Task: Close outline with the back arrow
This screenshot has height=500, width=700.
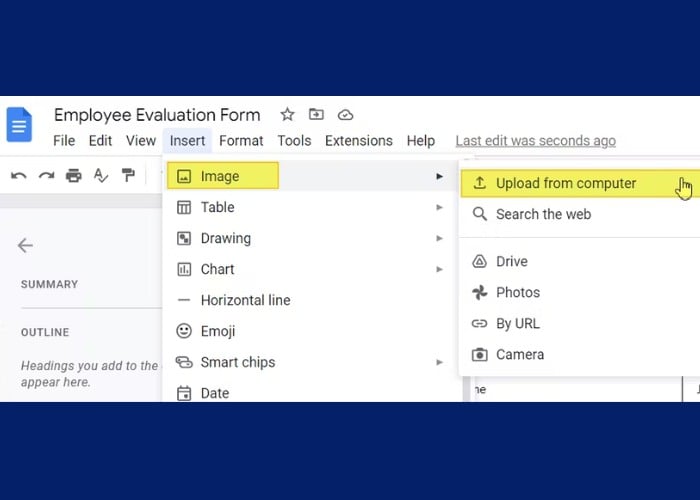Action: pyautogui.click(x=26, y=245)
